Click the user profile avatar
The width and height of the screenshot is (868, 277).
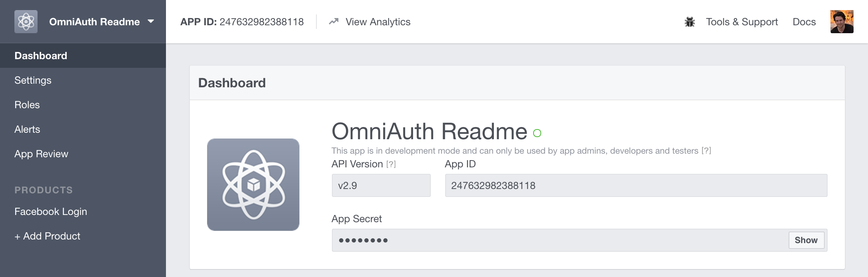point(842,22)
